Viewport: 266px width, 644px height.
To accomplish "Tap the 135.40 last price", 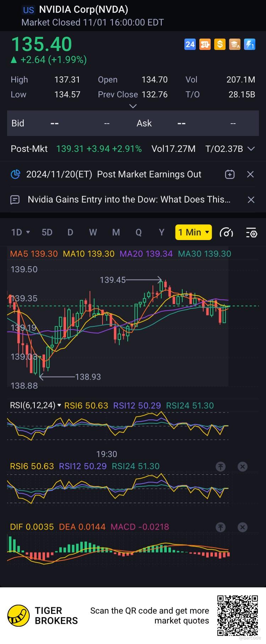I will (41, 44).
